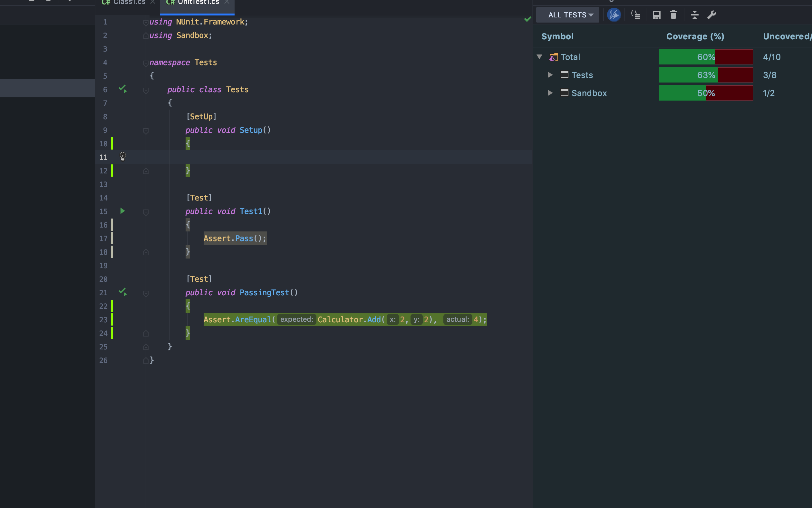The image size is (812, 508).
Task: Expand the Sandbox assembly node
Action: tap(550, 93)
